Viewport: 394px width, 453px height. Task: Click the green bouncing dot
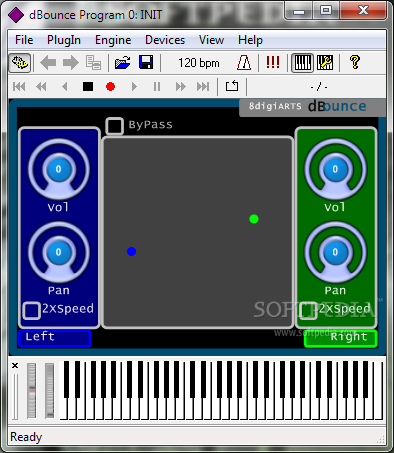pyautogui.click(x=254, y=219)
